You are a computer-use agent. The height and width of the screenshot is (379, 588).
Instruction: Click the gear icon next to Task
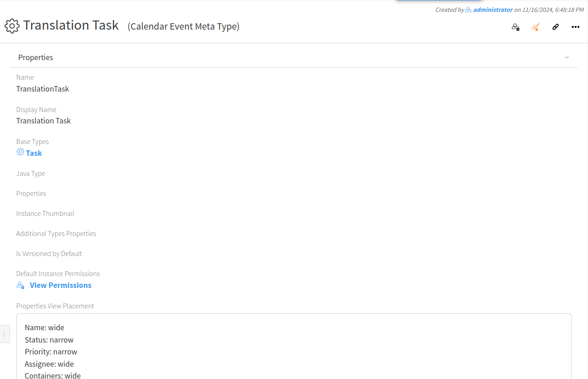click(x=20, y=152)
